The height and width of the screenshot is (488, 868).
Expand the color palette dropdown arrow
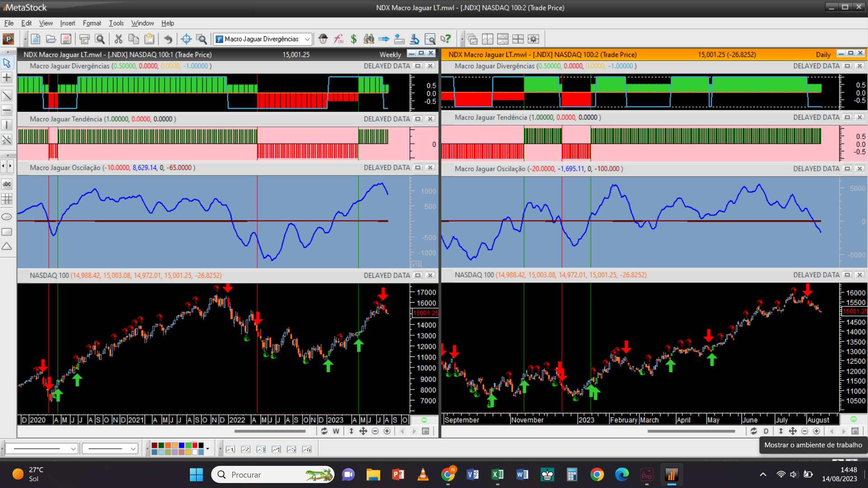(x=208, y=449)
